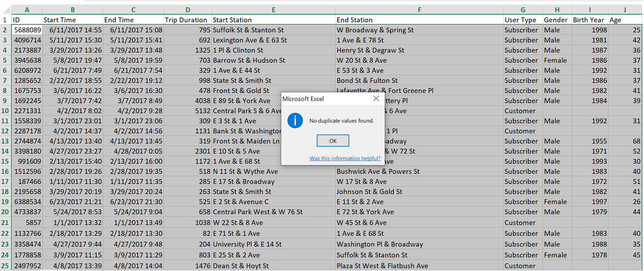Select ID cell 2497952
The height and width of the screenshot is (271, 644).
(27, 266)
